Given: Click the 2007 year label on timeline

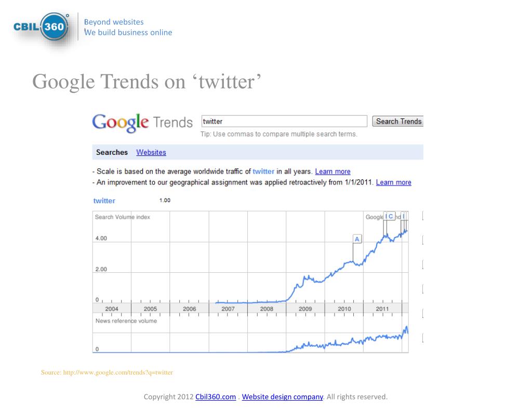Looking at the screenshot, I should 228,309.
